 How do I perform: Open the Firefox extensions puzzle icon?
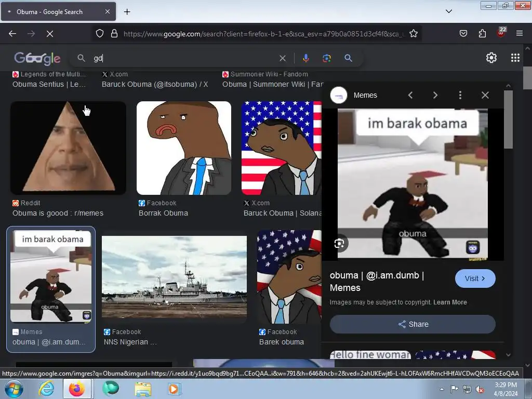tap(482, 34)
